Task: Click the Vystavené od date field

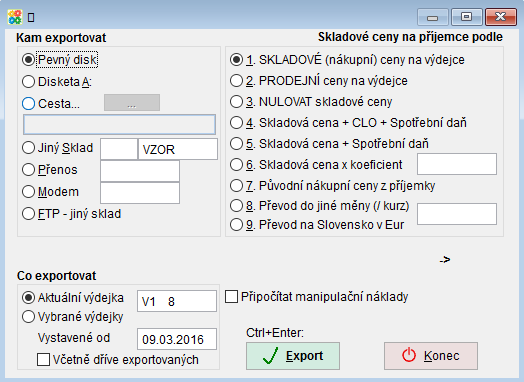Action: 177,339
